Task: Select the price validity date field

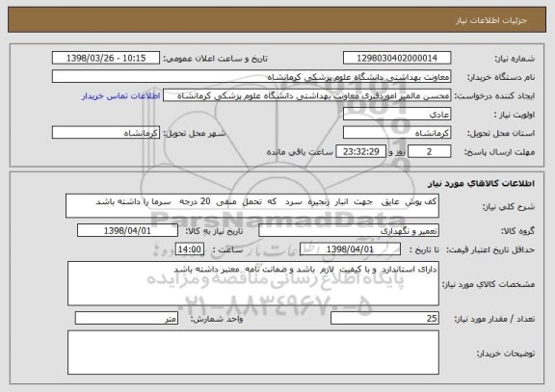Action: click(x=350, y=249)
